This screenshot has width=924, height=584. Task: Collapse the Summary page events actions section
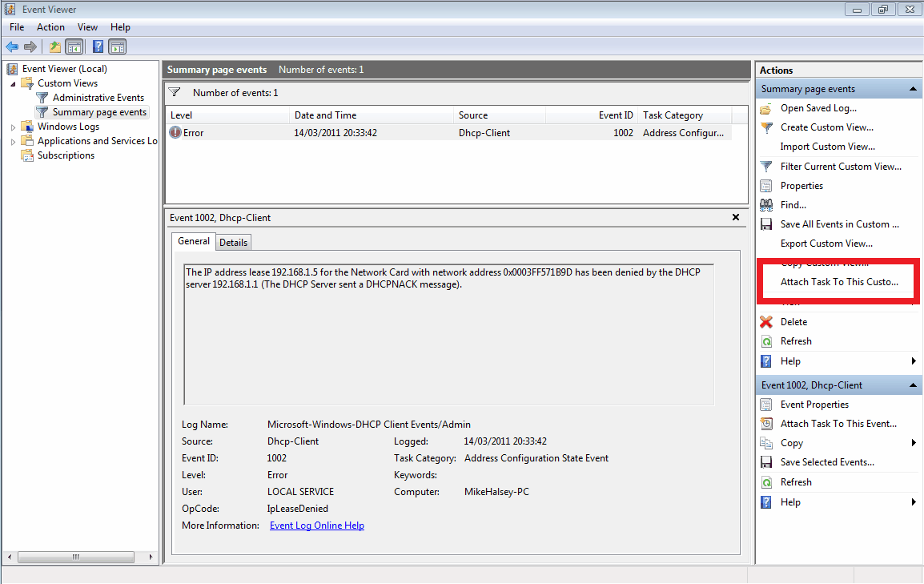(x=914, y=89)
